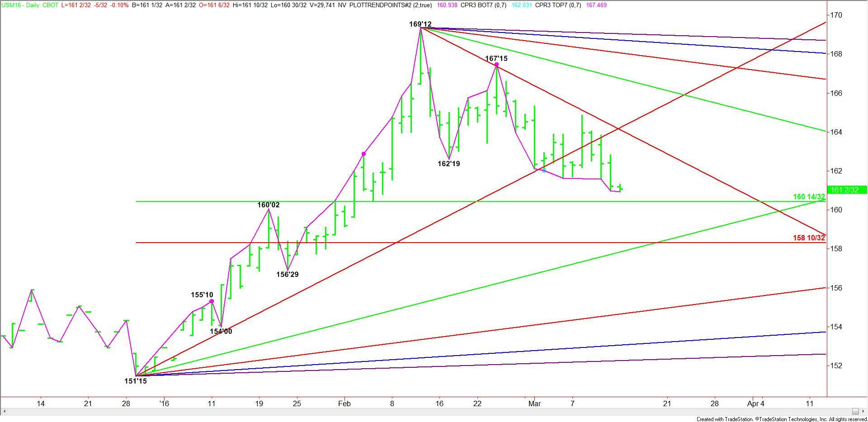Click the CPR3 TOP7 indicator label
The height and width of the screenshot is (422, 868).
click(x=558, y=5)
